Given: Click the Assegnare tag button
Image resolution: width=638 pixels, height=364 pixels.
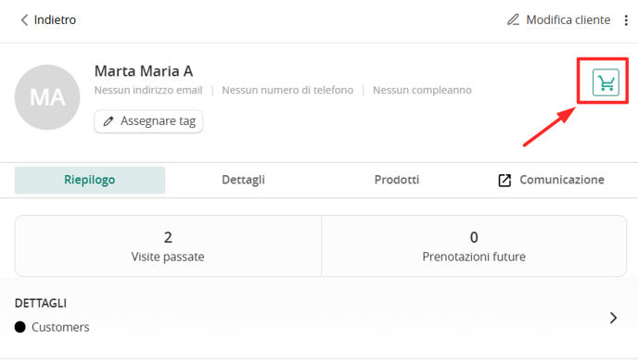Looking at the screenshot, I should tap(148, 121).
